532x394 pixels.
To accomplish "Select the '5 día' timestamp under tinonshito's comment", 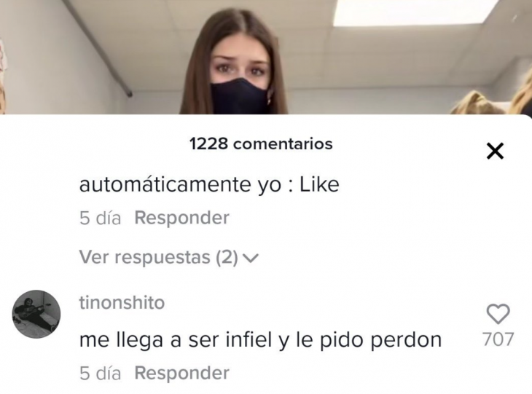I will click(100, 374).
